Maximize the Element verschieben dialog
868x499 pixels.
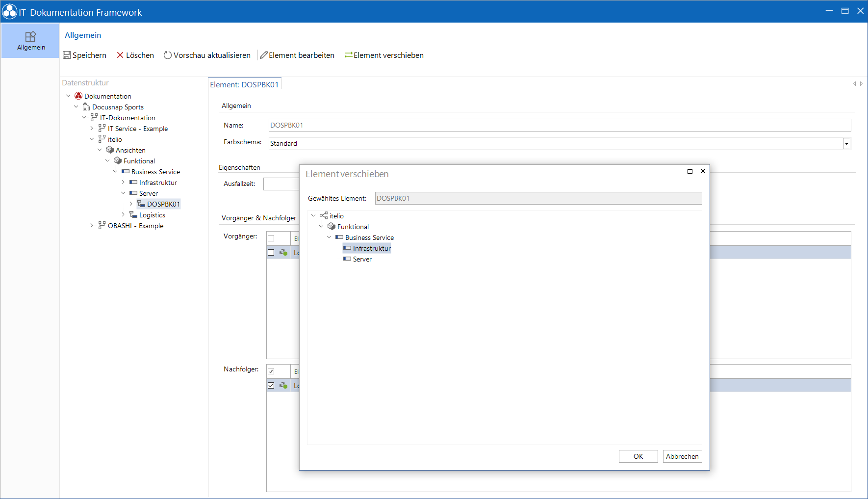tap(690, 171)
